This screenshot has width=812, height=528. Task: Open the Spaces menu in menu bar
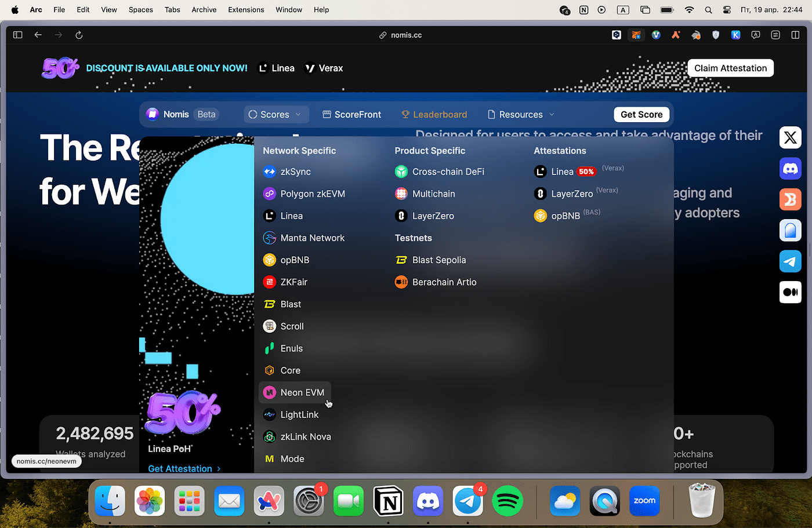(x=141, y=9)
